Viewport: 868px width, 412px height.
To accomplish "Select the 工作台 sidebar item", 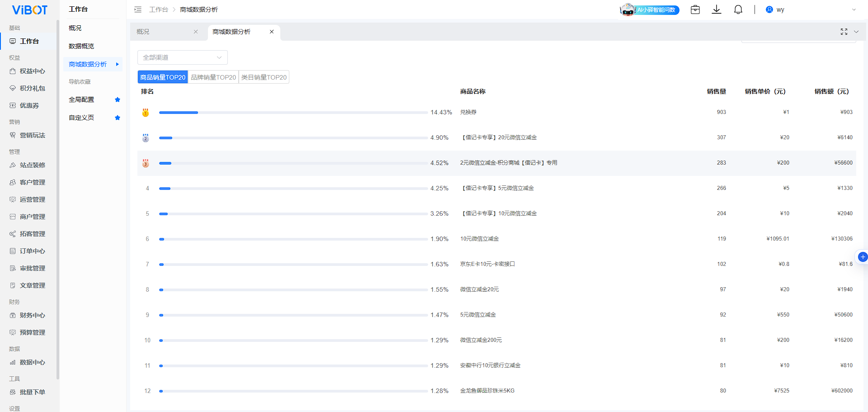I will click(x=28, y=41).
